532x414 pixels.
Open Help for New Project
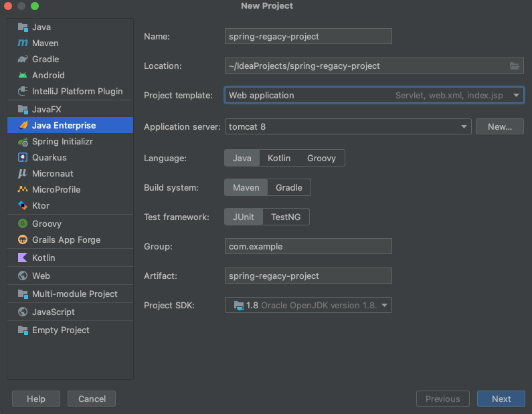pos(36,399)
